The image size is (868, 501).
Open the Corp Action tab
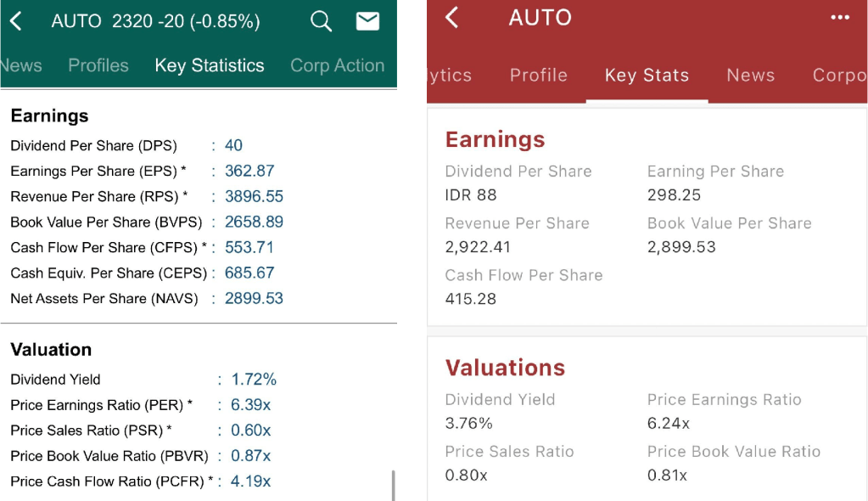pyautogui.click(x=337, y=65)
